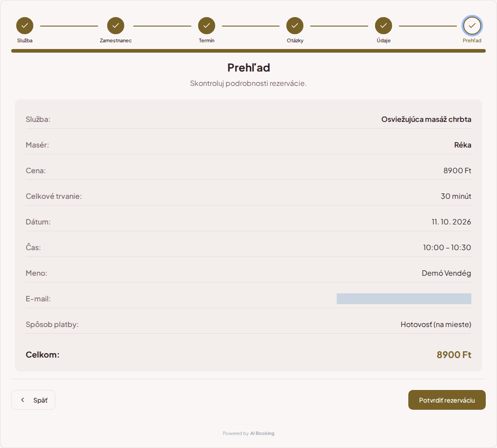Click the Čas: row label
497x448 pixels.
[33, 247]
